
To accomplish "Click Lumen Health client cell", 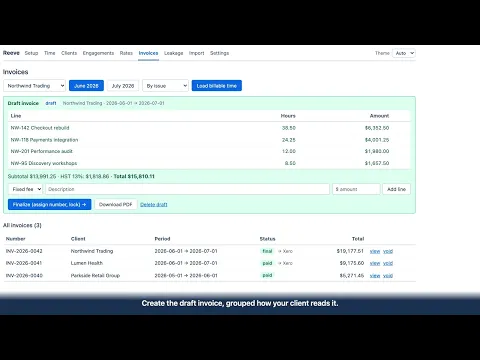I will click(x=87, y=263).
